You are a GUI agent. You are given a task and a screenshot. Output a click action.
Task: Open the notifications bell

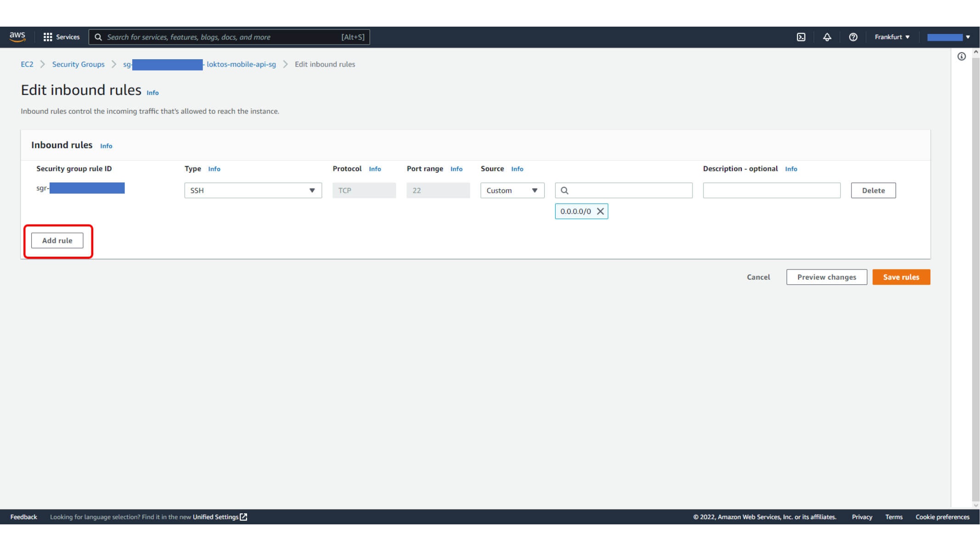point(827,37)
